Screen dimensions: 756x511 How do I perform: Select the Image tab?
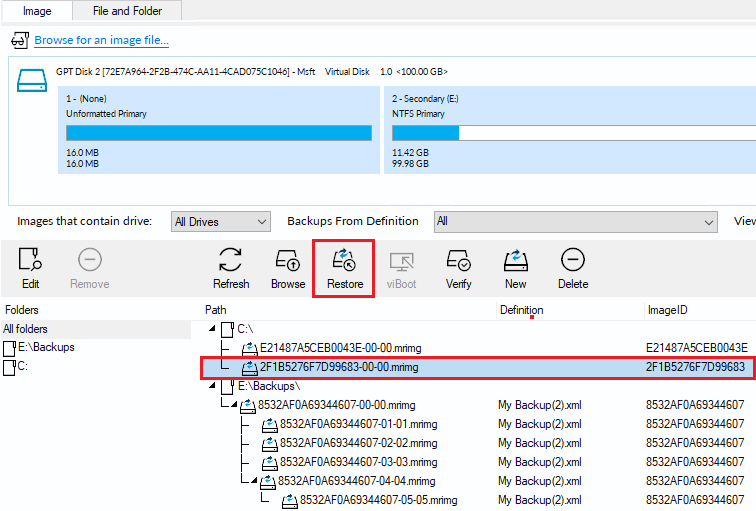pyautogui.click(x=37, y=10)
